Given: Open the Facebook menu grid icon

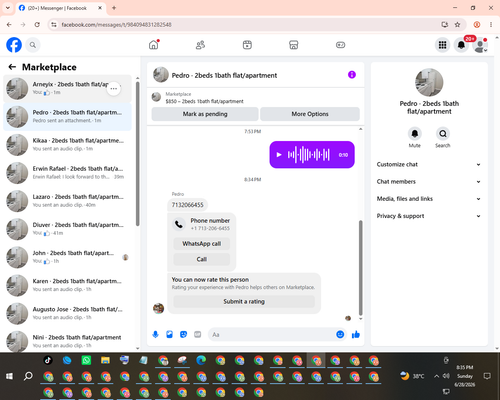Looking at the screenshot, I should pos(442,45).
